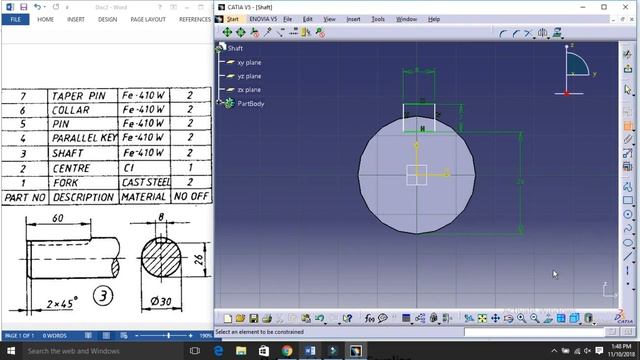Viewport: 640px width, 360px height.
Task: Click the Save icon in Word title bar
Action: [23, 7]
